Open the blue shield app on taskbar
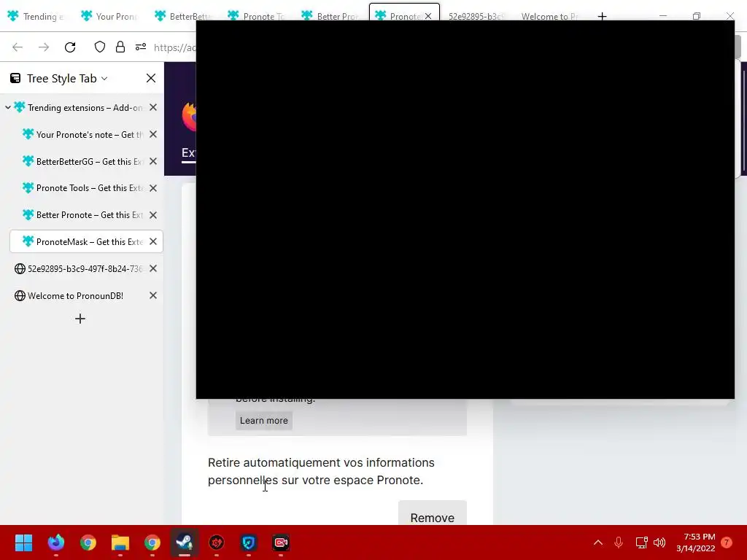Screen dimensions: 747x560 [249, 542]
